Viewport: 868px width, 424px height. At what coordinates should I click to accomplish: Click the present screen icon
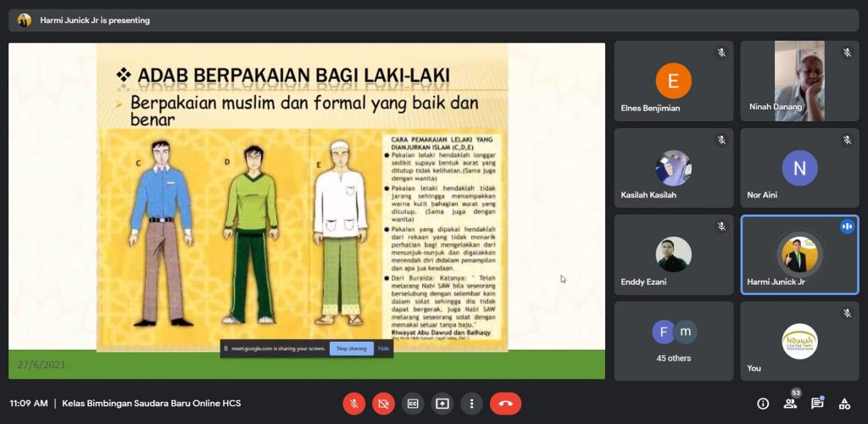click(442, 404)
